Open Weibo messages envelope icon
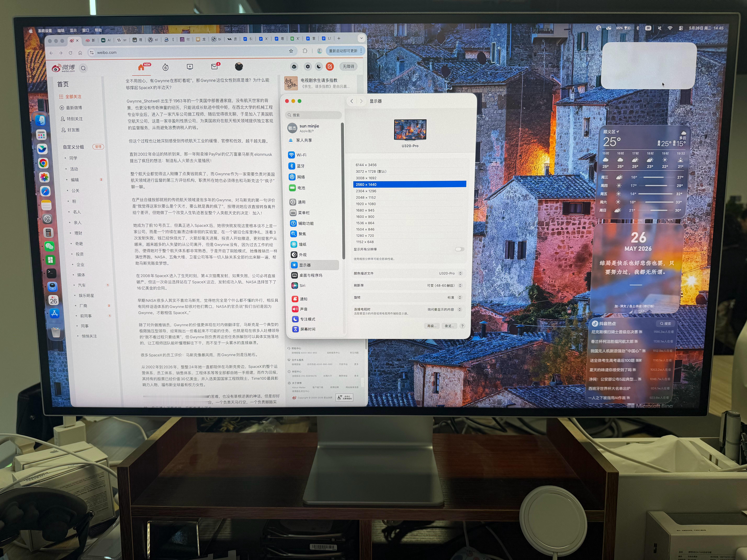 point(214,67)
